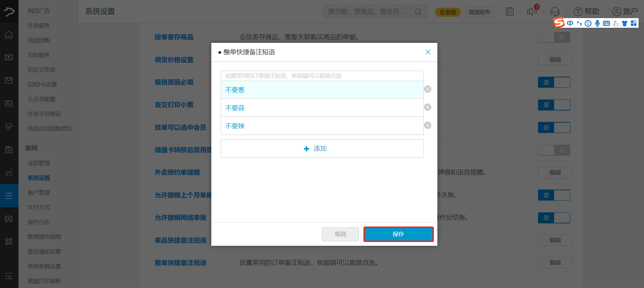Image resolution: width=644 pixels, height=288 pixels.
Task: Toggle the 报损原因必填 switch
Action: (554, 82)
